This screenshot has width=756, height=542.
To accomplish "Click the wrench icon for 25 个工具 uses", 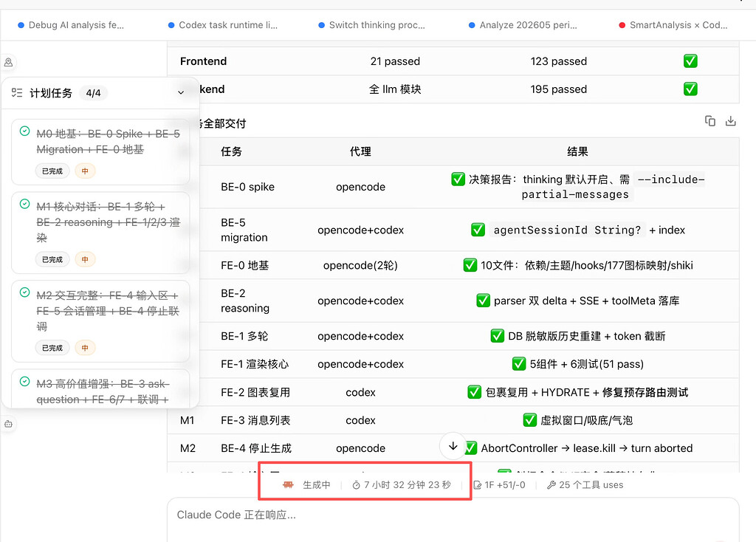I will point(551,485).
